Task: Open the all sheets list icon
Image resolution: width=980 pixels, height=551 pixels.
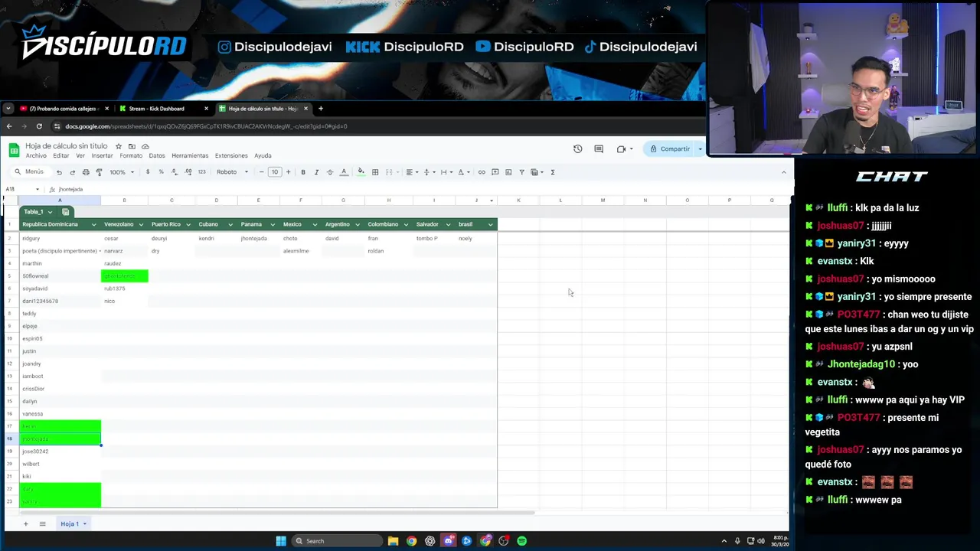Action: coord(42,524)
